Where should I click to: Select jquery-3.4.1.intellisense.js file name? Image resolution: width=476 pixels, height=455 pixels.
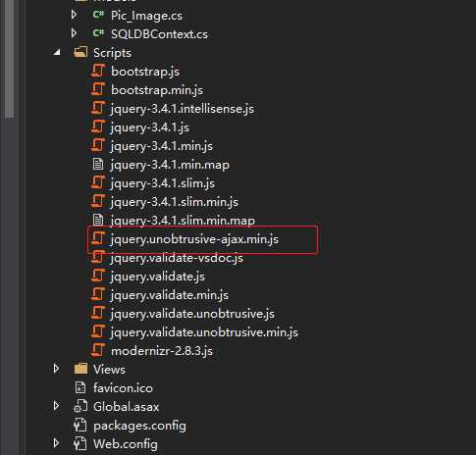click(x=183, y=109)
